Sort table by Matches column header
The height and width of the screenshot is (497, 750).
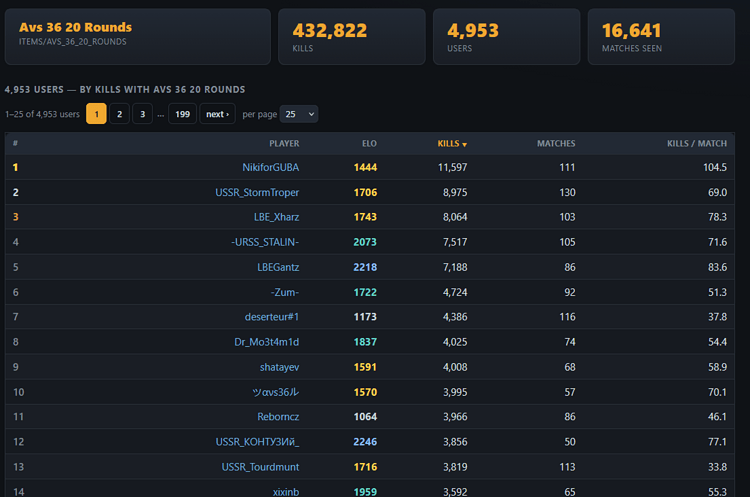pos(556,144)
